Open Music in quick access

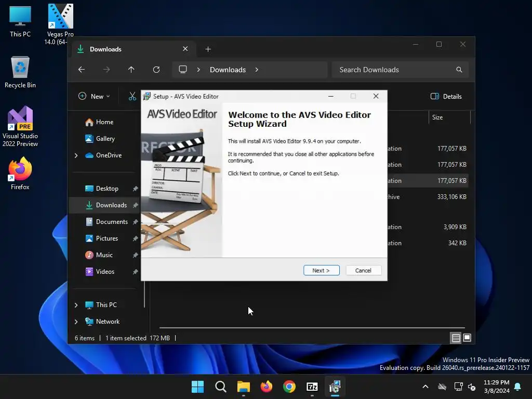[x=104, y=255]
